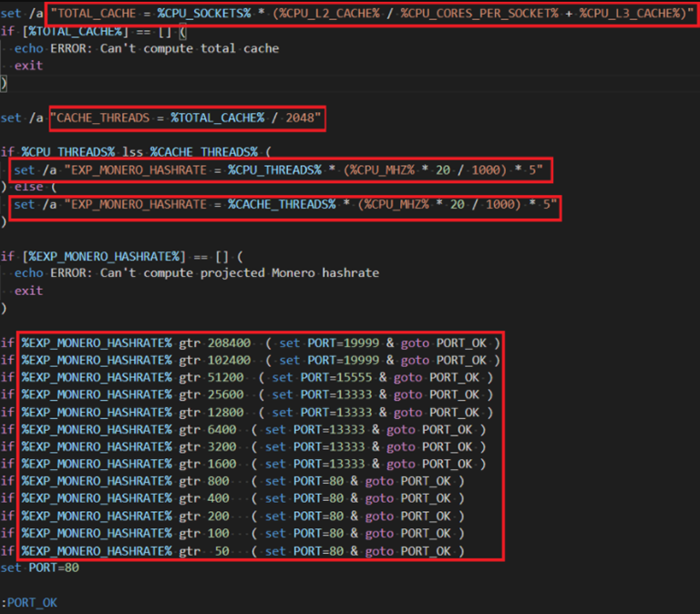The width and height of the screenshot is (700, 614).
Task: Click the 'gtr 400' condition line
Action: 232,498
